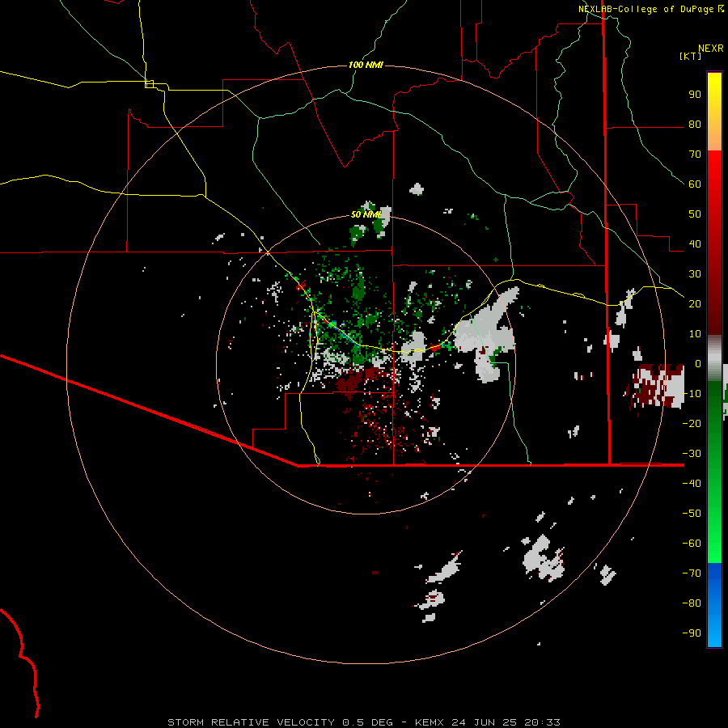Select the 100 NMI range ring label

click(x=366, y=65)
